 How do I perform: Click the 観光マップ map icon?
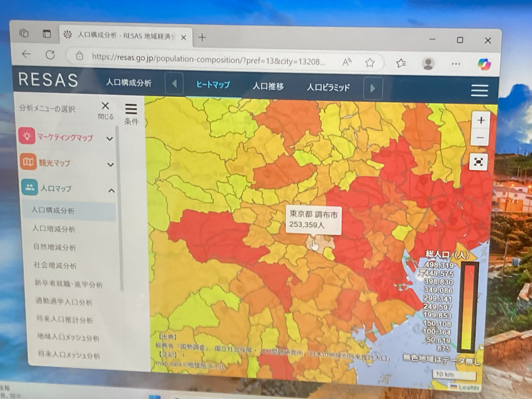pyautogui.click(x=28, y=162)
